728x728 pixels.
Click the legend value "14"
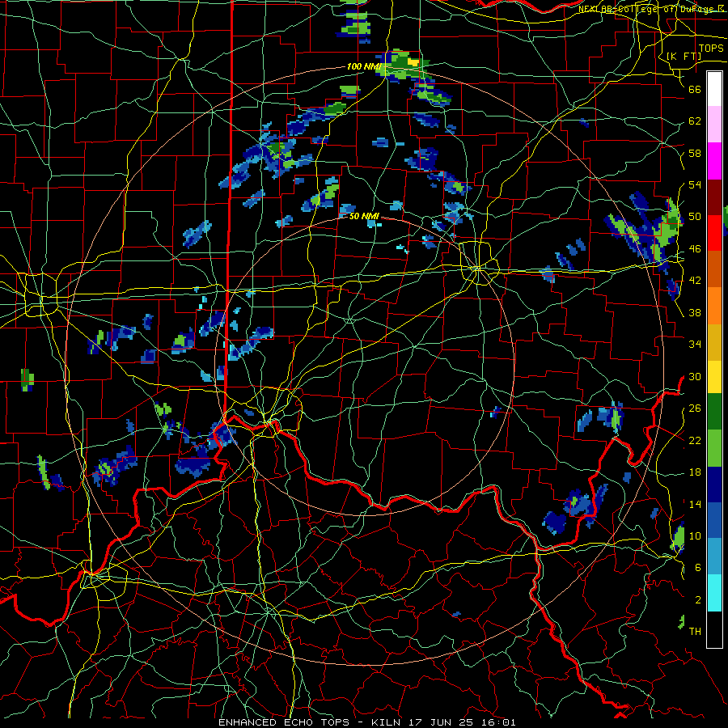pos(695,504)
